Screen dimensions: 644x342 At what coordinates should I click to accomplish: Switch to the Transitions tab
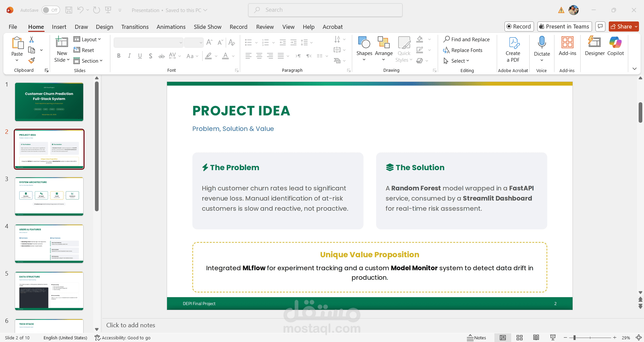135,27
